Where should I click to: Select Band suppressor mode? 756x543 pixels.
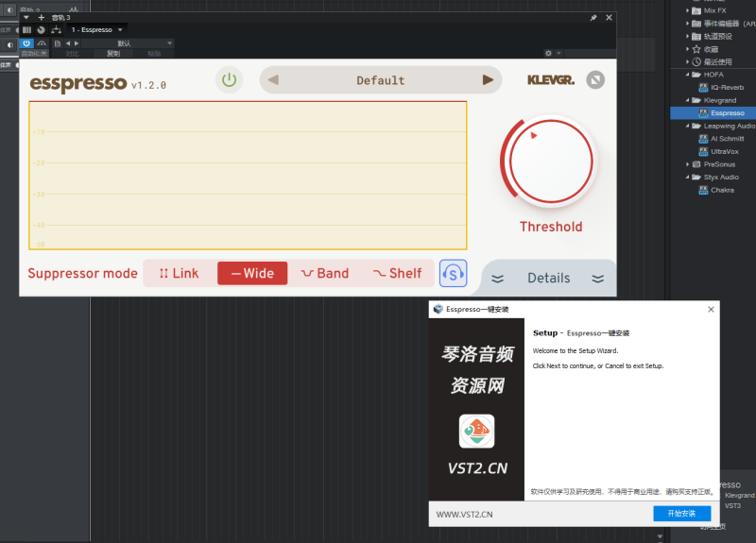point(324,274)
